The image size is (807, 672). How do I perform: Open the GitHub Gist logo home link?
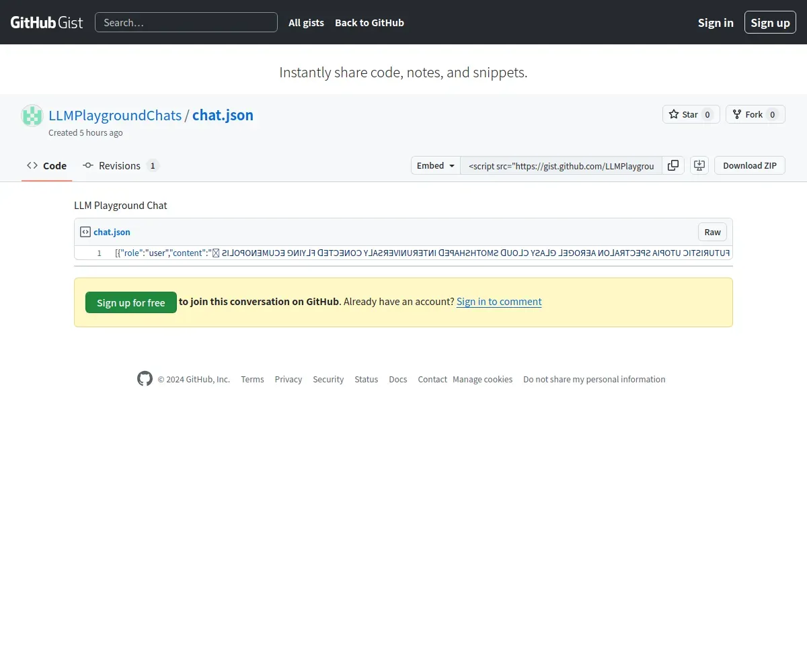[x=46, y=22]
